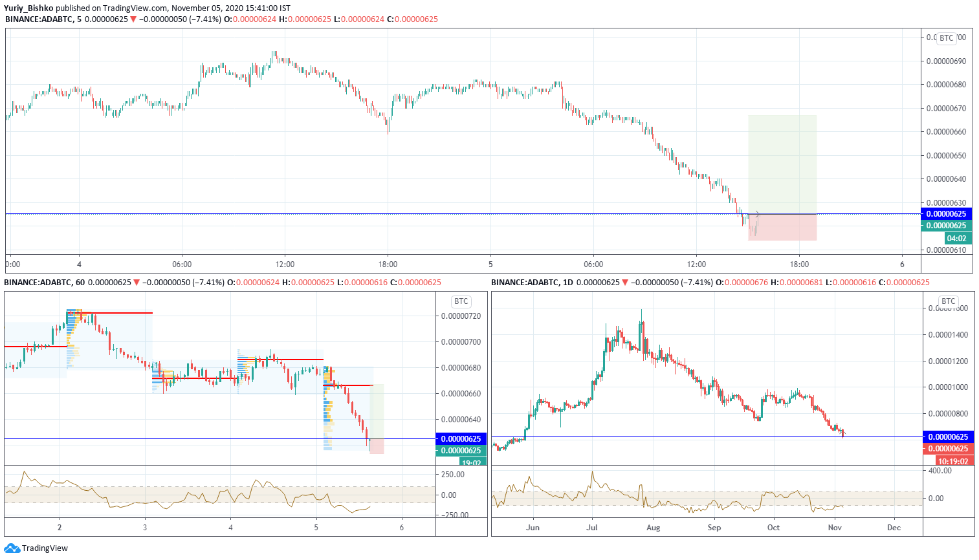Select the blue 0.00000625 price tag on 5-minute chart
Screen dimensions: 979x560
point(946,214)
